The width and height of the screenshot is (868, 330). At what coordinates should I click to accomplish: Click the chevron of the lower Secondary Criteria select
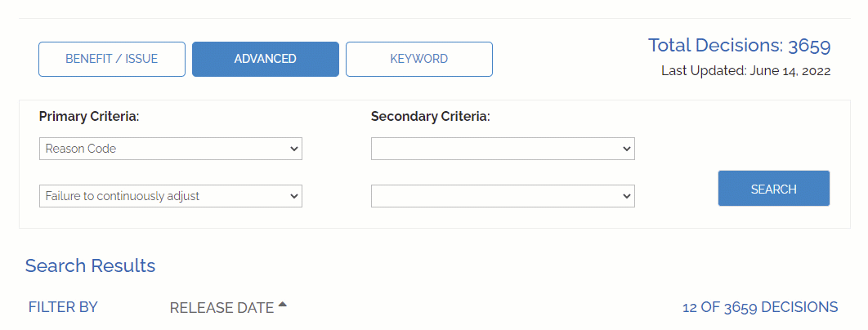pyautogui.click(x=627, y=196)
